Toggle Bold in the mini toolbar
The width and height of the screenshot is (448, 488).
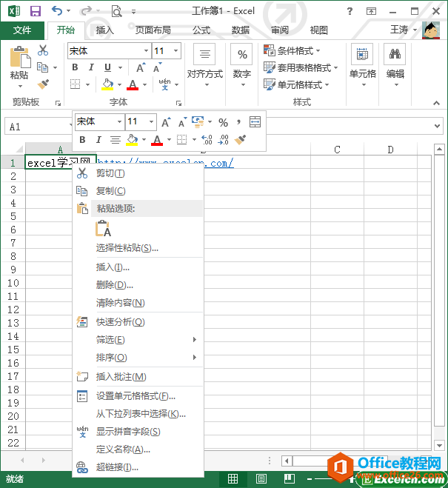point(82,140)
